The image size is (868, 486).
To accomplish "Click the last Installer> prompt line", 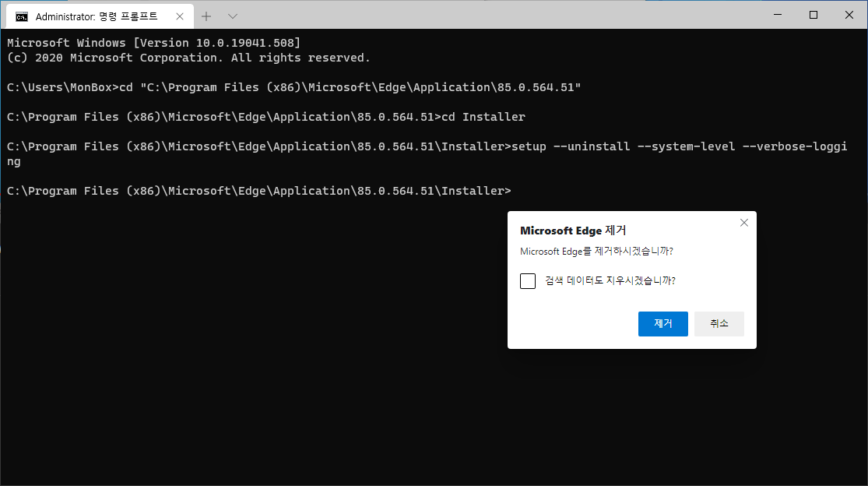I will (259, 191).
